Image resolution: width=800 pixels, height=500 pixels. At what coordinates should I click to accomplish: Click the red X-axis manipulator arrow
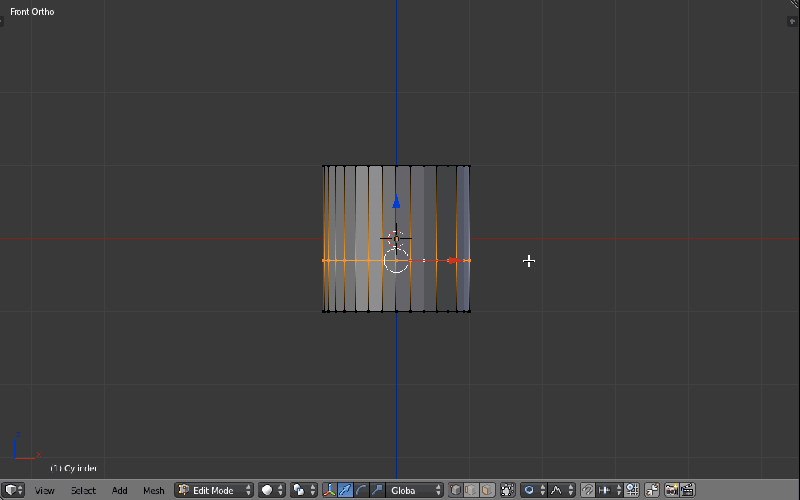click(x=453, y=260)
